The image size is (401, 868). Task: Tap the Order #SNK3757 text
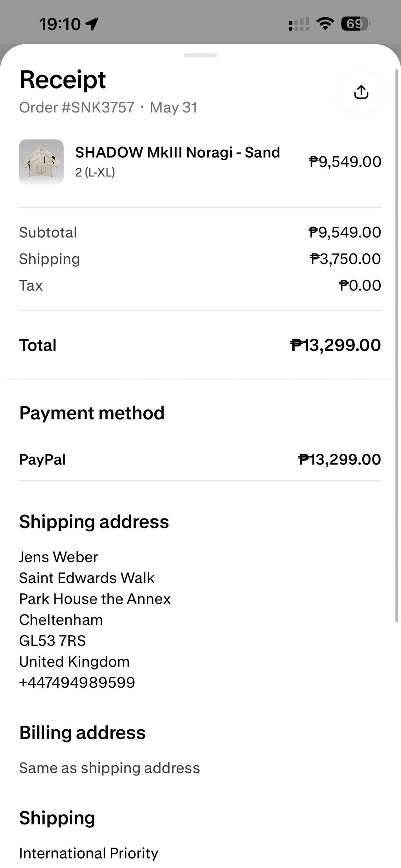(x=77, y=107)
